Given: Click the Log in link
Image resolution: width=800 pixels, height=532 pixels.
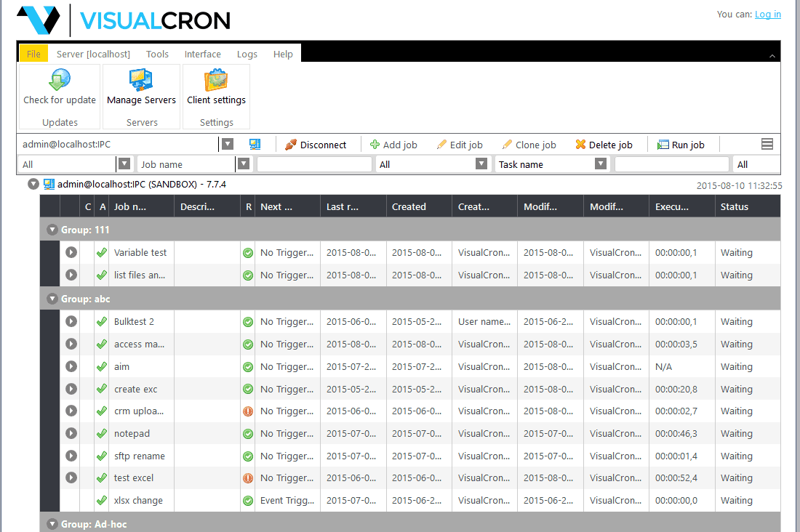Looking at the screenshot, I should (768, 15).
